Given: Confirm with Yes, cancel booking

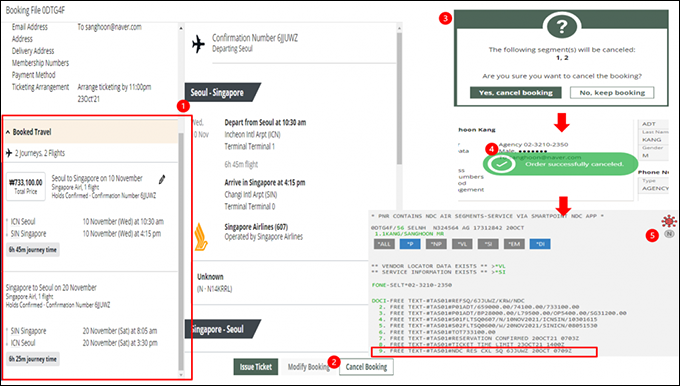Looking at the screenshot, I should click(516, 92).
